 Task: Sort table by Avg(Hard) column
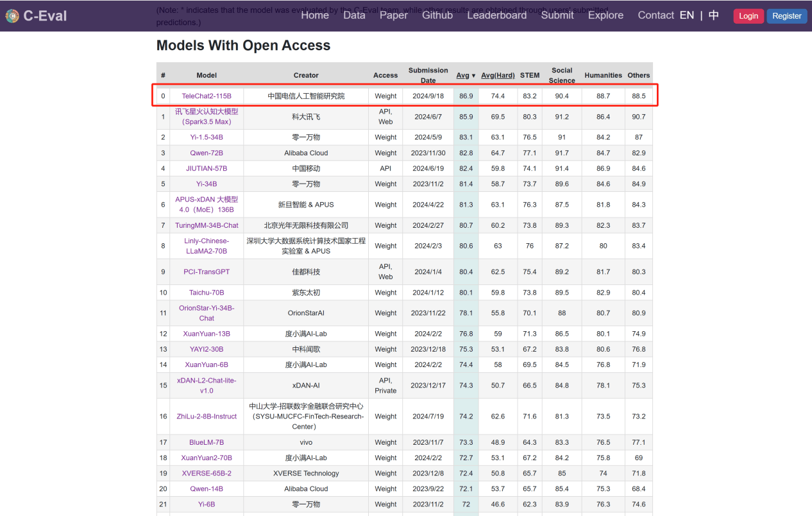click(498, 75)
